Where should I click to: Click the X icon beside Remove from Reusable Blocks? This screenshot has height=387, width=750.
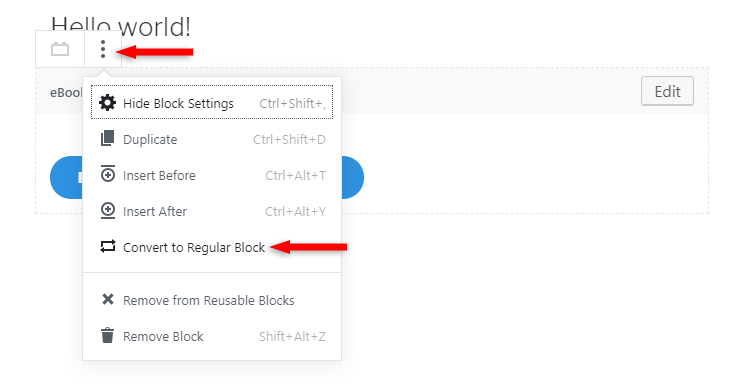108,299
